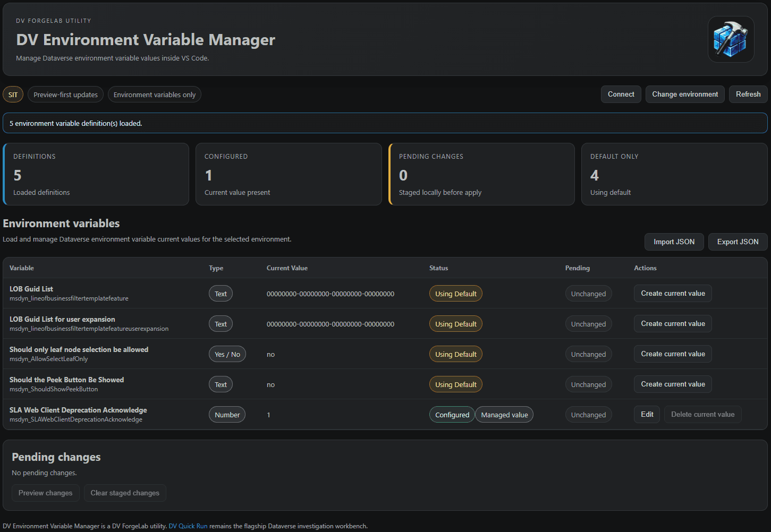Select the Preview-first updates pill
Viewport: 771px width, 532px height.
(65, 95)
